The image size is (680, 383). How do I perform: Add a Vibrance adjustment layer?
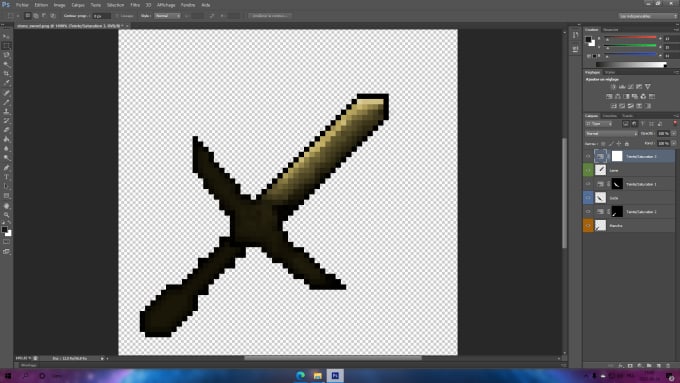[648, 87]
